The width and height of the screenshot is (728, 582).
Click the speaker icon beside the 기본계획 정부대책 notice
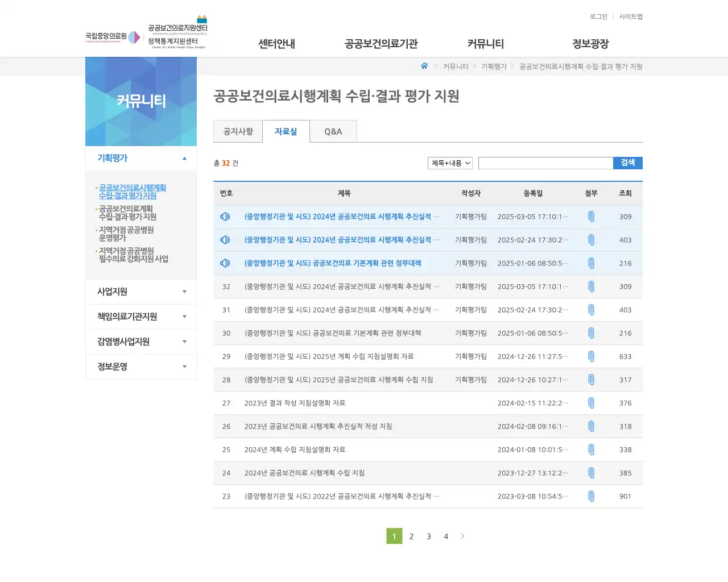pos(226,263)
